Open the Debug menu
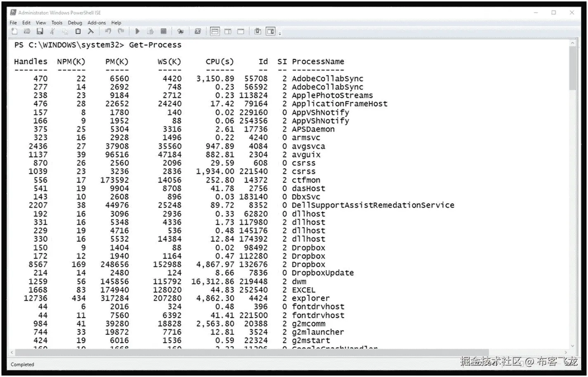Viewport: 588px width, 377px height. pos(75,23)
